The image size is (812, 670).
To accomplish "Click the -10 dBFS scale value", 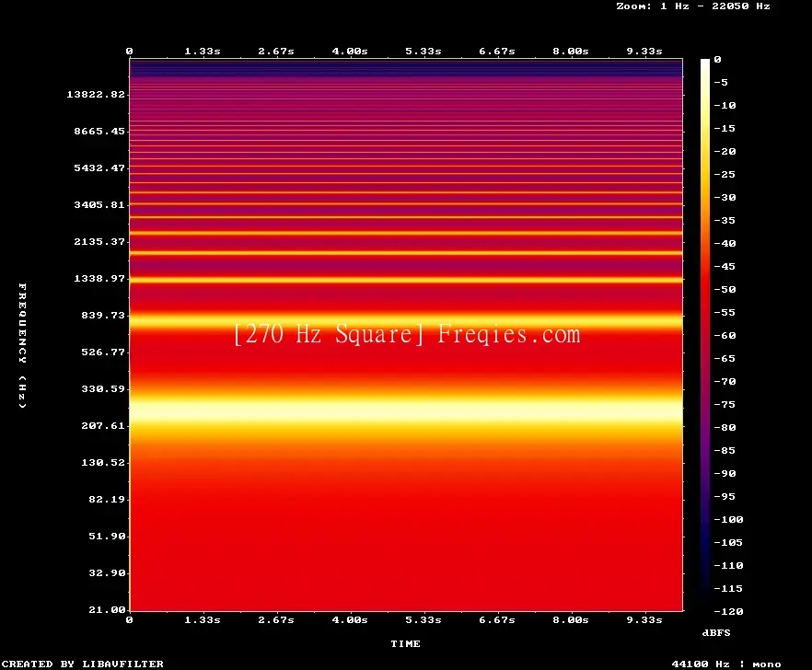I will 725,105.
